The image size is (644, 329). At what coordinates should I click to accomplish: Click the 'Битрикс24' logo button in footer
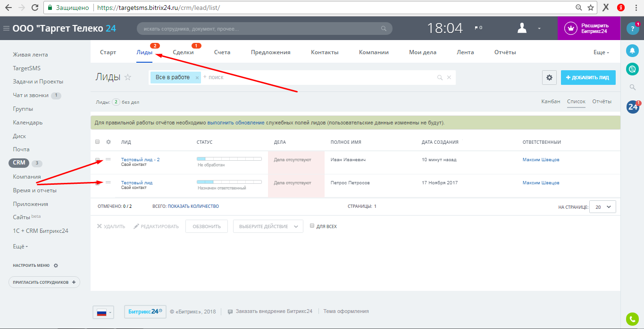(x=145, y=312)
